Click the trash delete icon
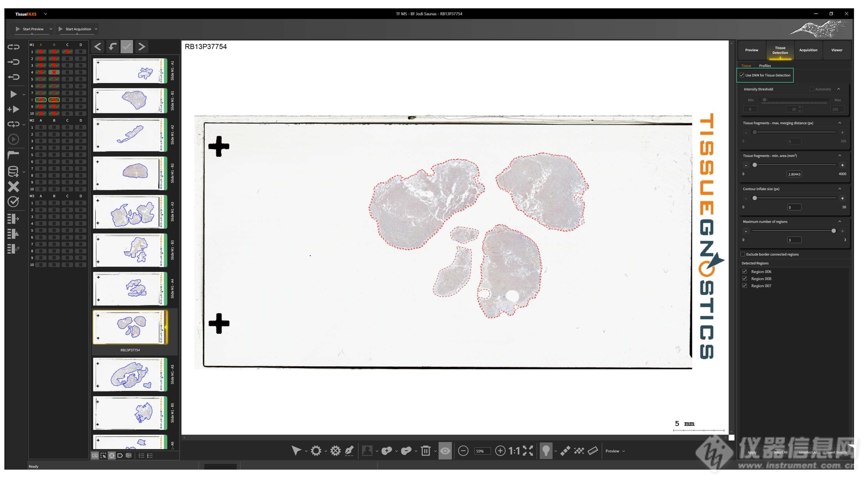 425,451
